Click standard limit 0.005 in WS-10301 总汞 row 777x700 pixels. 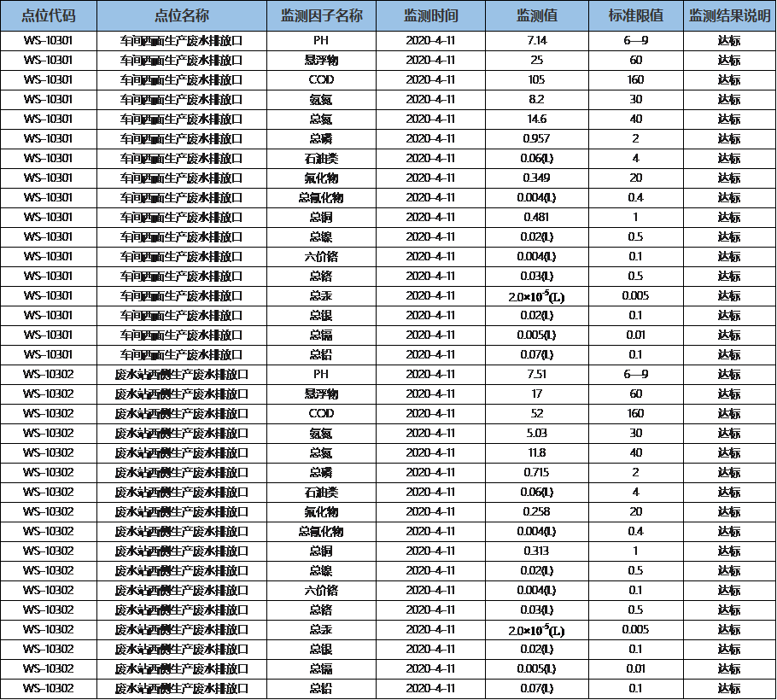[x=636, y=295]
